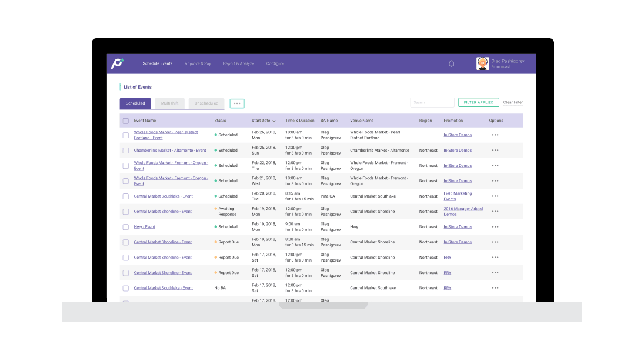Screen dimensions: 644x341
Task: Open RRY promotion link in No BA row
Action: pyautogui.click(x=447, y=288)
